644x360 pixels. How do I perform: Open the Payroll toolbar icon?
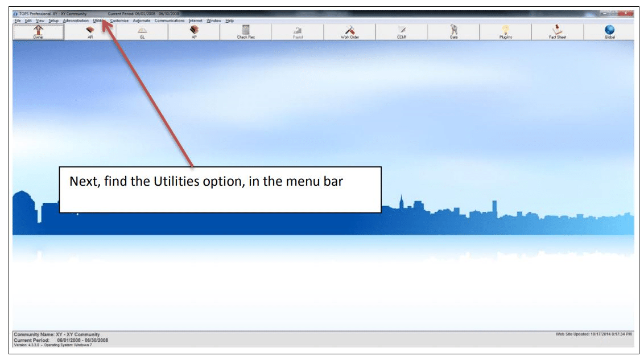click(x=298, y=32)
